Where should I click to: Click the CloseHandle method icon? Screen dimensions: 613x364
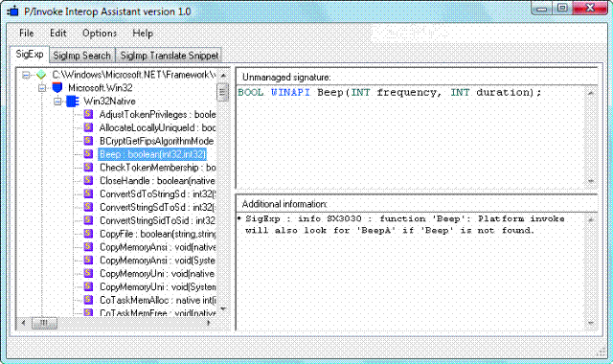coord(88,181)
